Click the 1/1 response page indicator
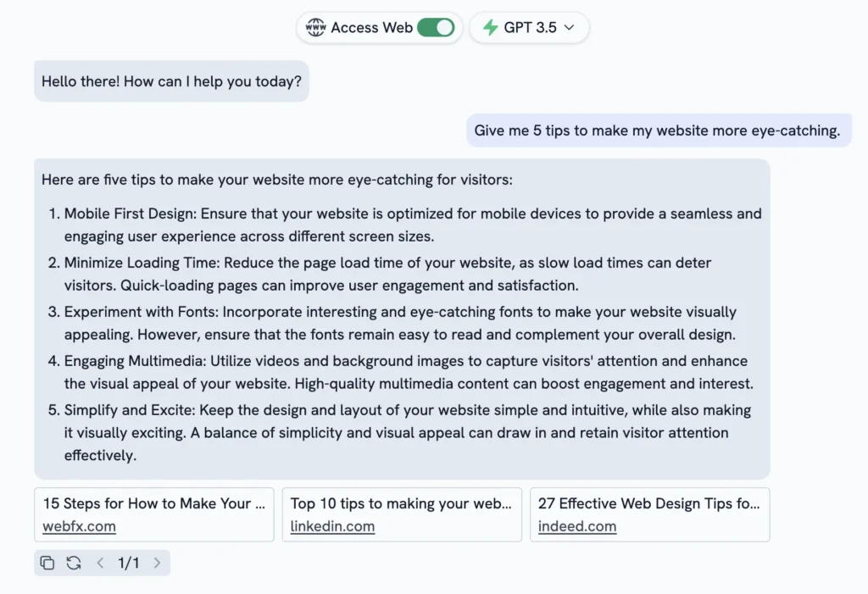 point(129,563)
